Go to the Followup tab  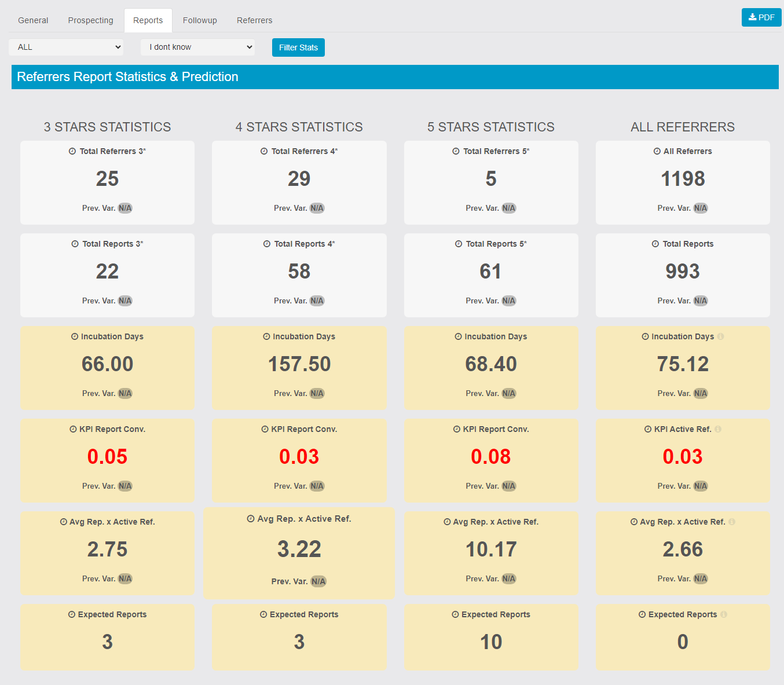point(200,20)
